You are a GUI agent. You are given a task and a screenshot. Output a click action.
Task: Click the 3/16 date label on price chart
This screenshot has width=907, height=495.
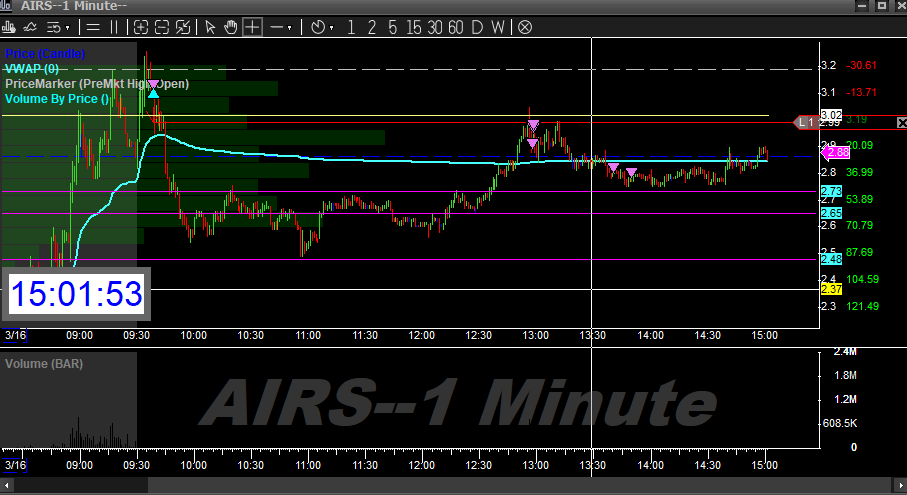coord(15,335)
